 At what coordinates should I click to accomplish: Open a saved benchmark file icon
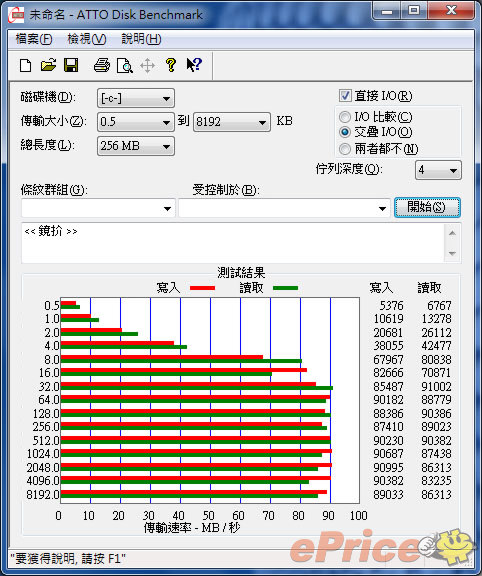coord(48,65)
